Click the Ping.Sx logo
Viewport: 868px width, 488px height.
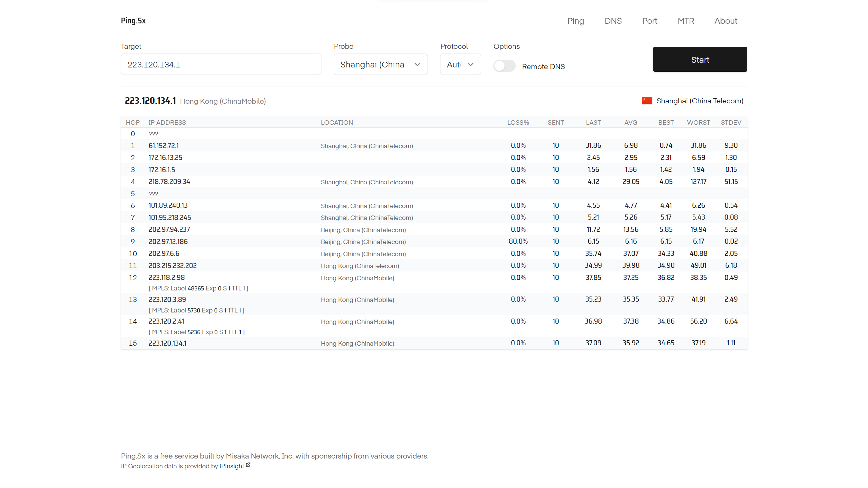pos(133,21)
